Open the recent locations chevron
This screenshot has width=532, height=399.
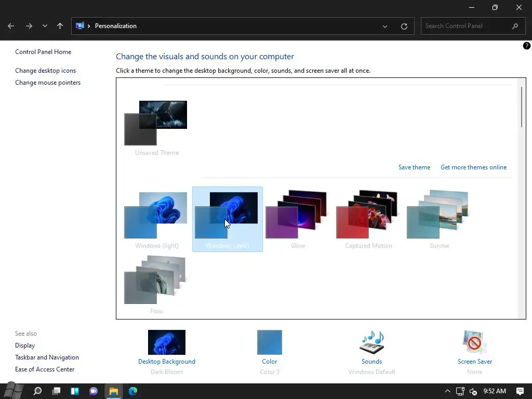[x=45, y=26]
